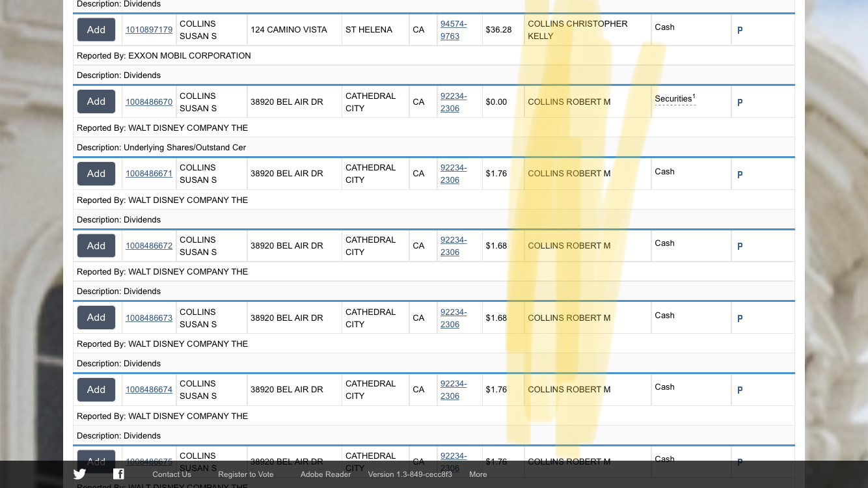This screenshot has height=488, width=868.
Task: Open property ID link 1008486670
Action: coord(149,102)
